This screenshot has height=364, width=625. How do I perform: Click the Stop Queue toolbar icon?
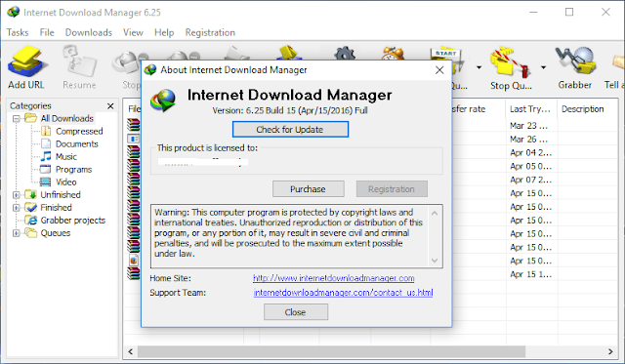(x=511, y=68)
